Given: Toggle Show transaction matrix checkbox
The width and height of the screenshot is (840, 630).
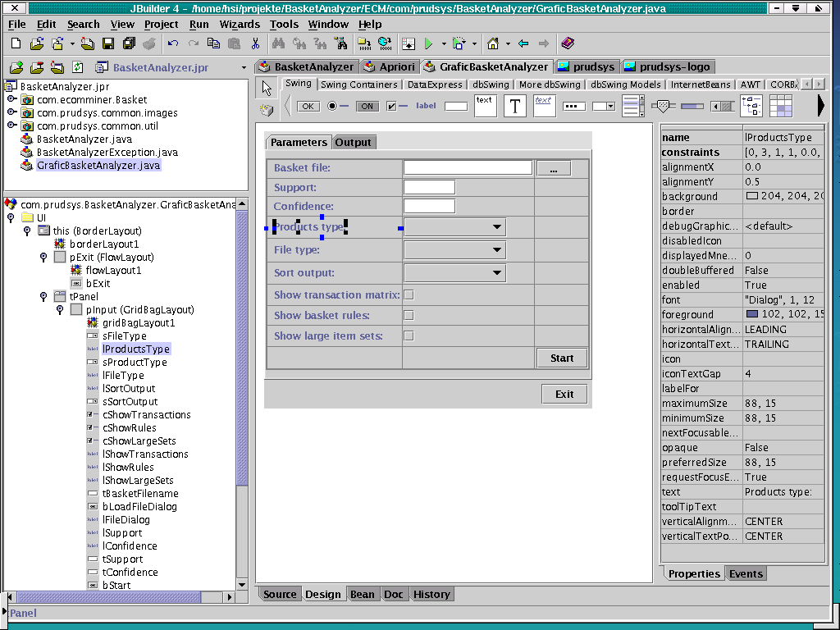Looking at the screenshot, I should point(409,295).
